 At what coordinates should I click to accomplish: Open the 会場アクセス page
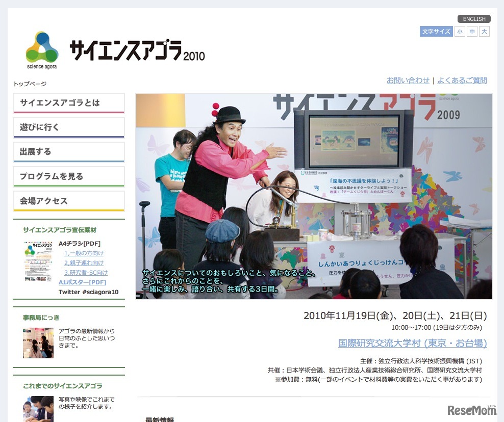(69, 200)
